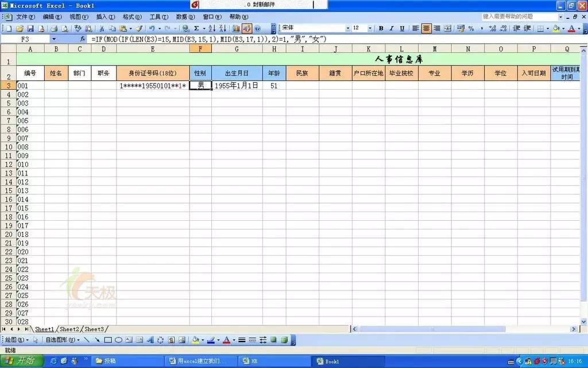Run the spelling check tool
The image size is (588, 368).
click(x=78, y=29)
